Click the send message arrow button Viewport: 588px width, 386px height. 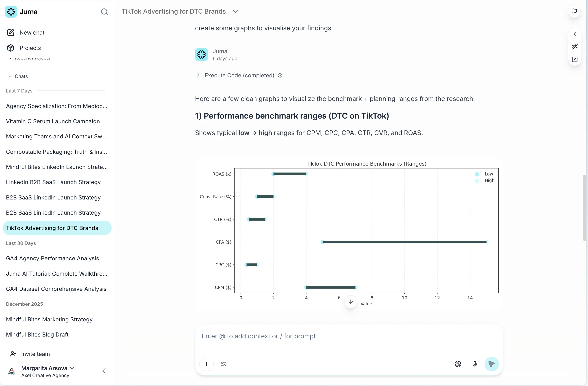(x=491, y=364)
